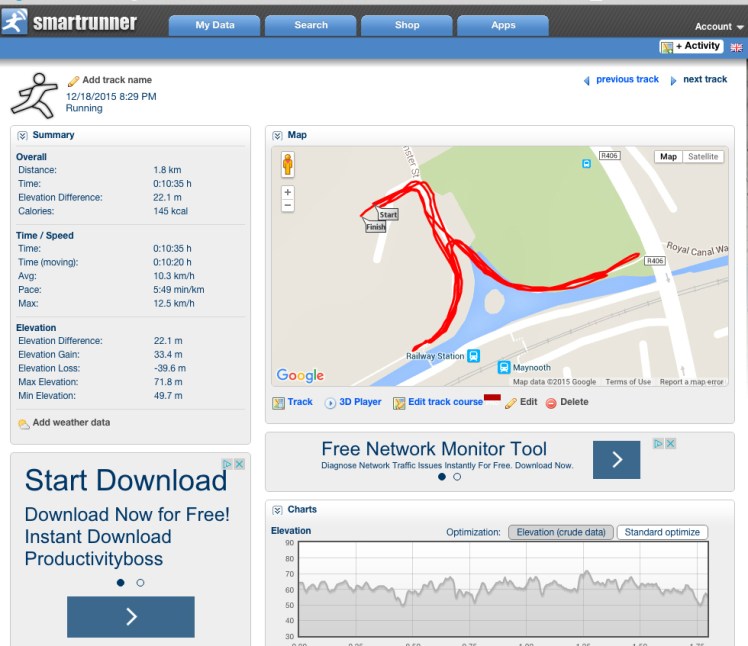Select second dot of Network Monitor ad carousel
This screenshot has width=748, height=646.
click(x=457, y=477)
